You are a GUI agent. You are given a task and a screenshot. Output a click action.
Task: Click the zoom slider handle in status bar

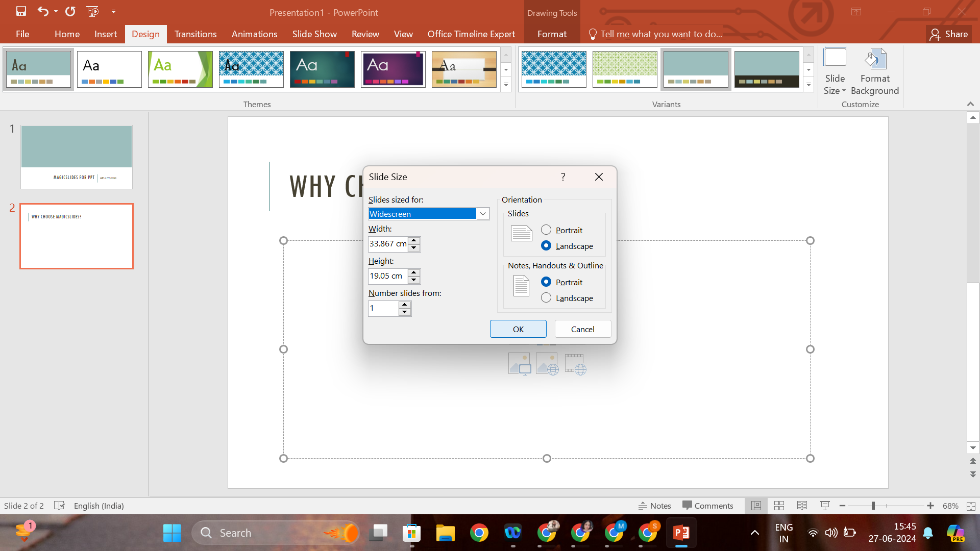[873, 506]
